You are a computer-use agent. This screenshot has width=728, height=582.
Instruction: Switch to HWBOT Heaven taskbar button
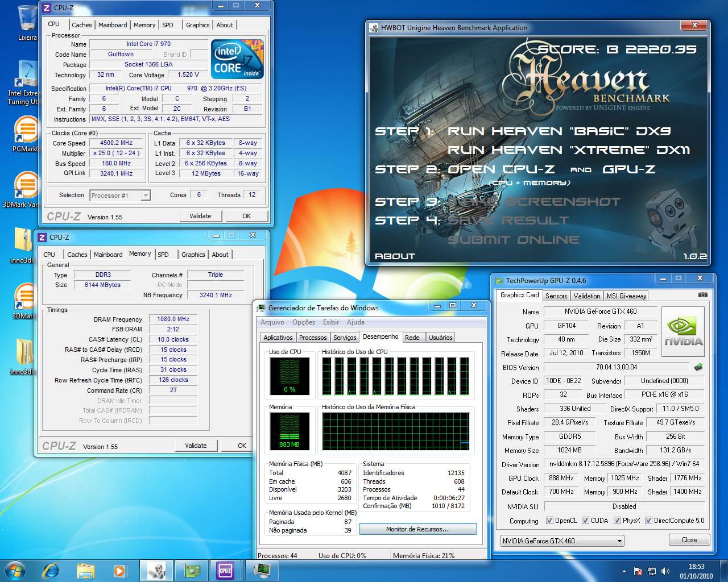(156, 569)
